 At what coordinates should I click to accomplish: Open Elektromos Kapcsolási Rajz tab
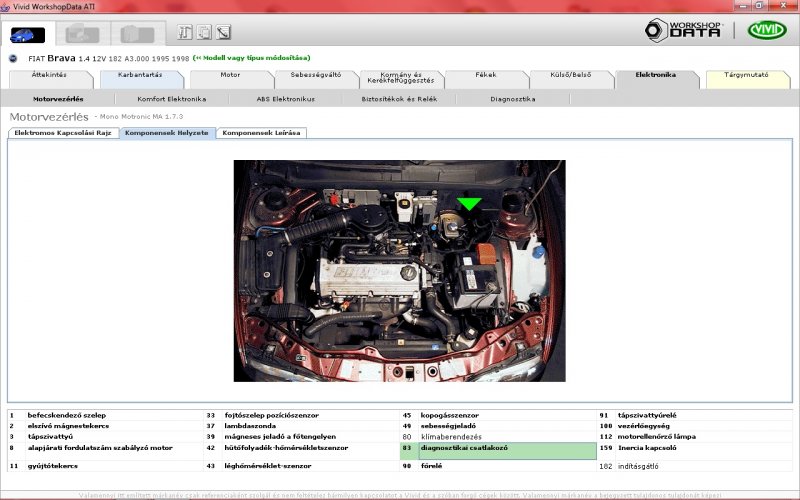[x=63, y=133]
